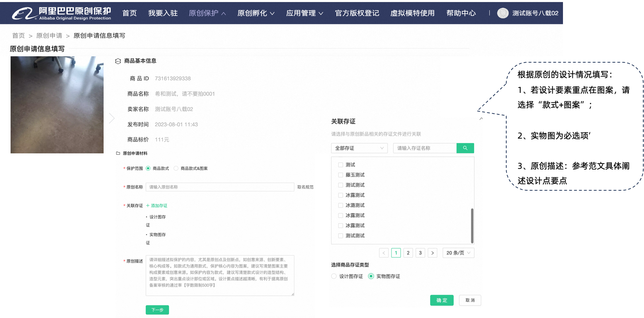644x318 pixels.
Task: Select the 商品款式&图案 radio button
Action: click(176, 168)
